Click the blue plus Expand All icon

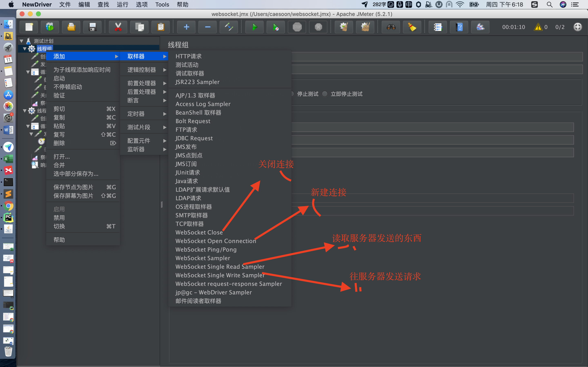point(186,27)
